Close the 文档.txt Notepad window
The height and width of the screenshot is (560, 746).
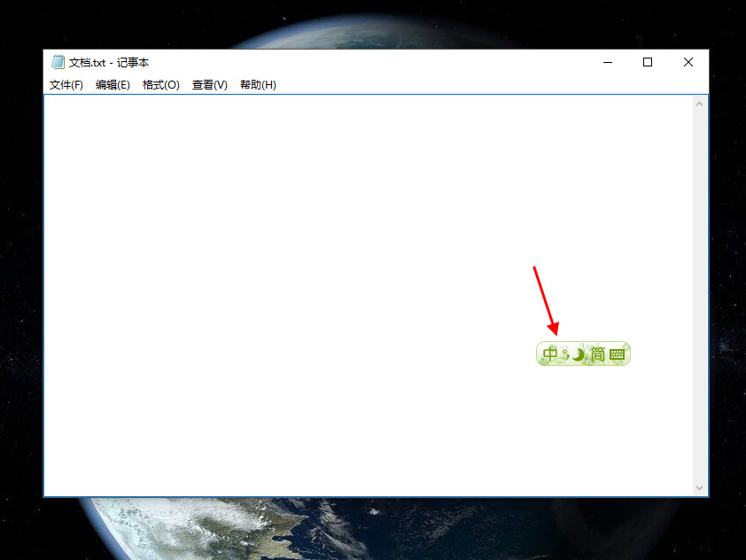[688, 62]
